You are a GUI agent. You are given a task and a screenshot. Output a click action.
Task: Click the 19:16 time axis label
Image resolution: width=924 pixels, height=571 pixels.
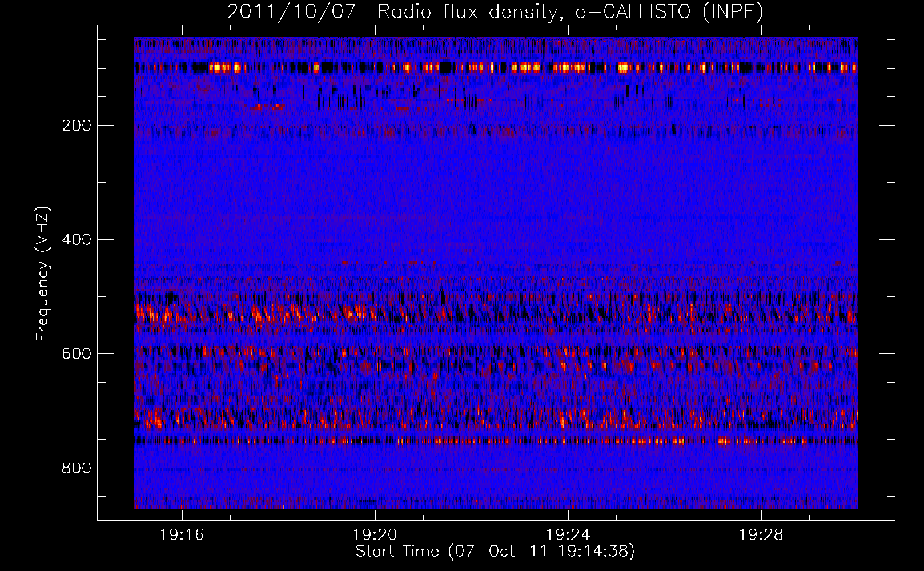(x=182, y=535)
